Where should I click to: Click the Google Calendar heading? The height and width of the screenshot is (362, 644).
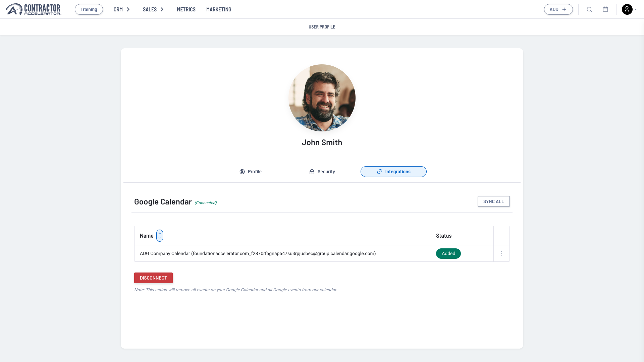point(163,201)
